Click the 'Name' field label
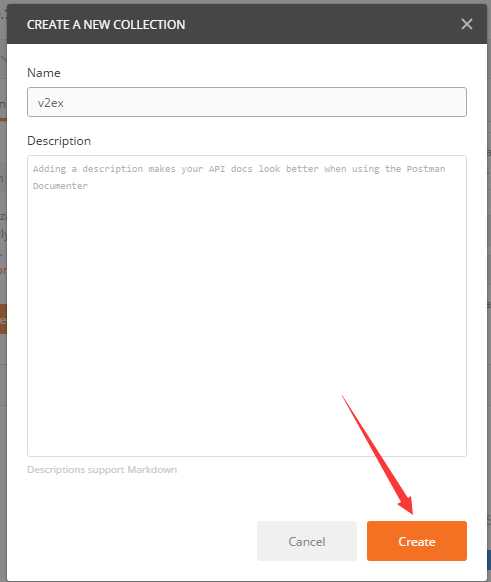Image resolution: width=491 pixels, height=582 pixels. point(44,73)
